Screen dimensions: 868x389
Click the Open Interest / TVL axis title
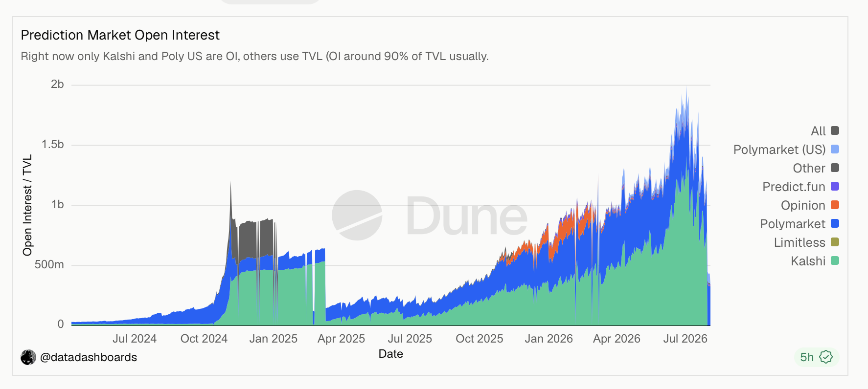coord(27,205)
